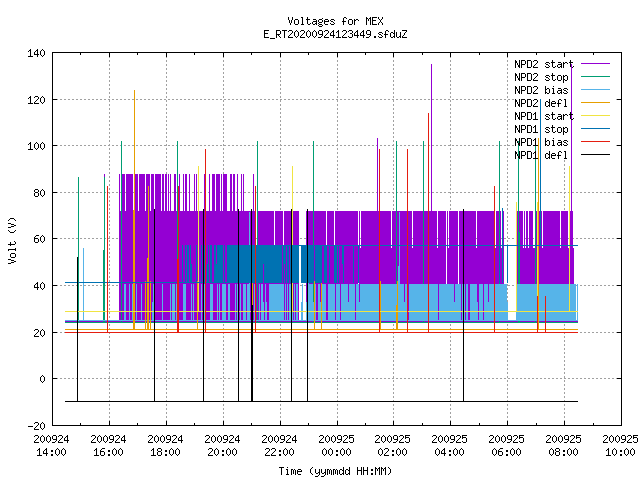Click the x-axis label 'Time (yymmdd HH:MM)'
Viewport: 640px width, 480px height.
coord(335,471)
